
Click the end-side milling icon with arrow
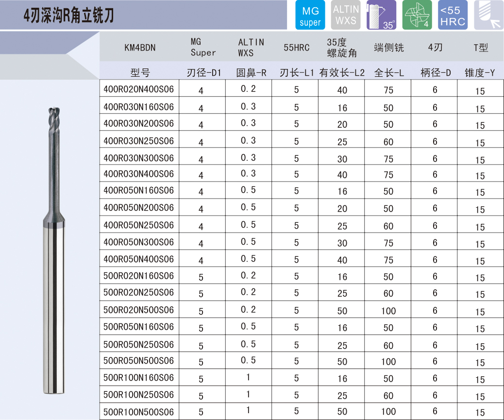488,16
